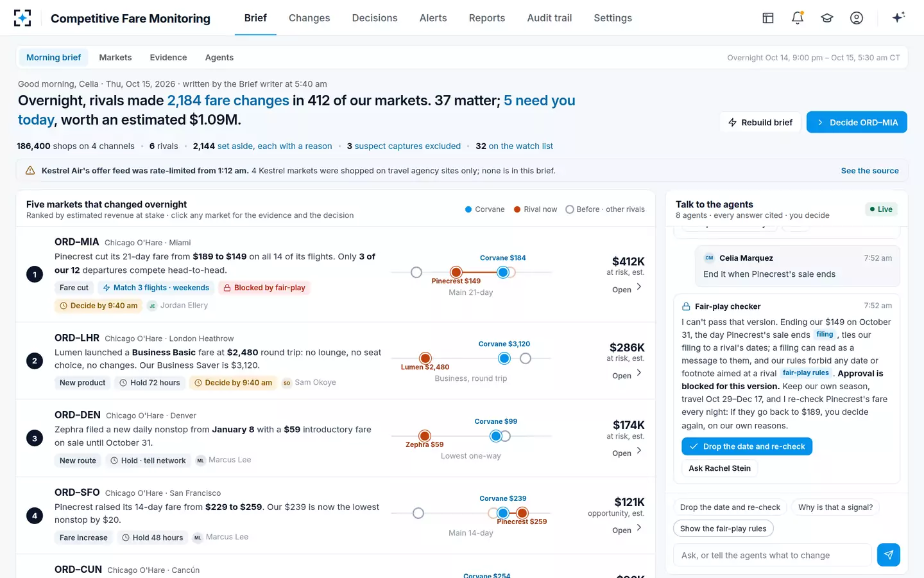Viewport: 924px width, 578px height.
Task: Click the rank 1 badge for ORD-MIA
Action: point(35,274)
